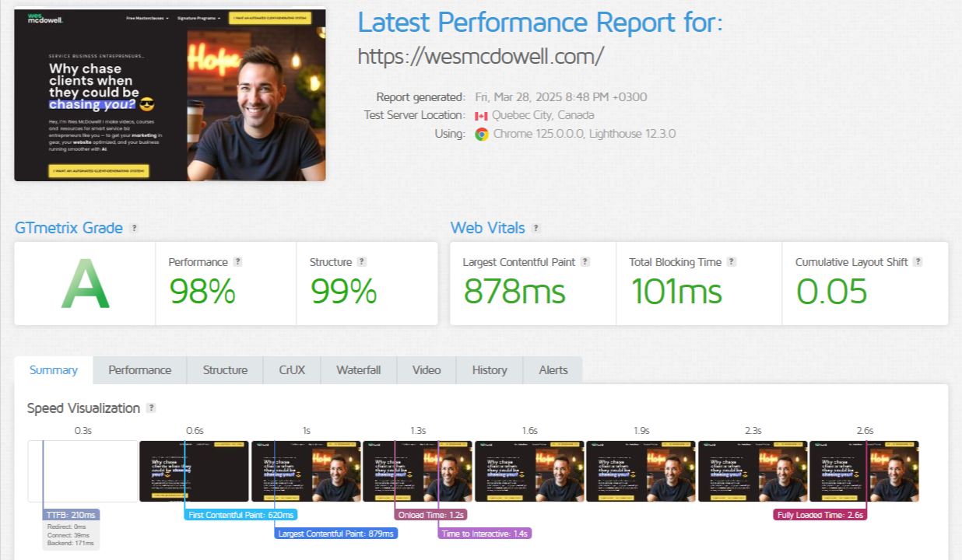
Task: Click the Quebec City, Canada location text
Action: (x=542, y=115)
